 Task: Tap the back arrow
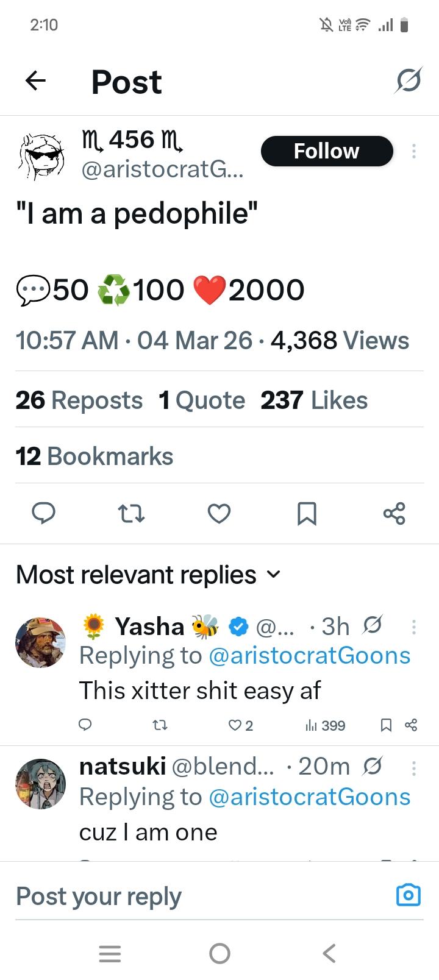pos(35,81)
